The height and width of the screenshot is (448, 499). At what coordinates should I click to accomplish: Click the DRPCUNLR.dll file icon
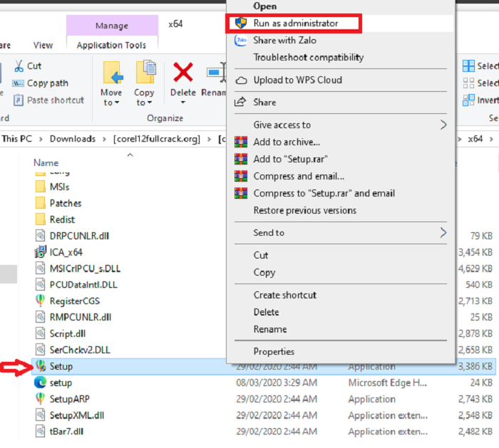coord(40,236)
